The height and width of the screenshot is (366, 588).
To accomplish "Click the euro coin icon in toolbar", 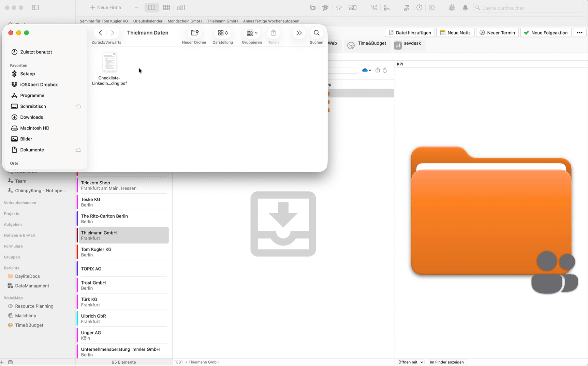I will coord(432,7).
